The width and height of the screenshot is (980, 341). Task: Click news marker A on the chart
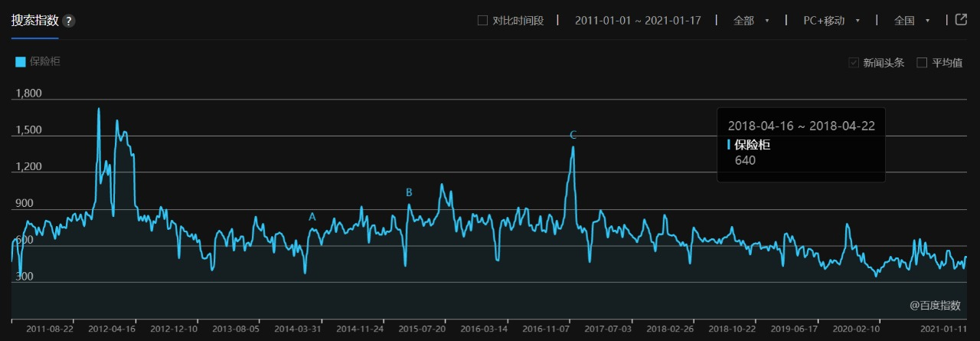tap(312, 217)
